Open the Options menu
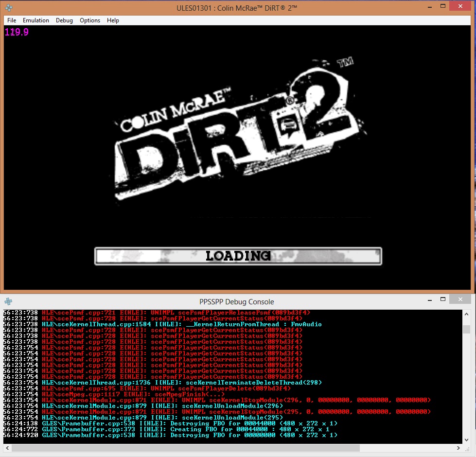This screenshot has height=457, width=476. [x=90, y=20]
